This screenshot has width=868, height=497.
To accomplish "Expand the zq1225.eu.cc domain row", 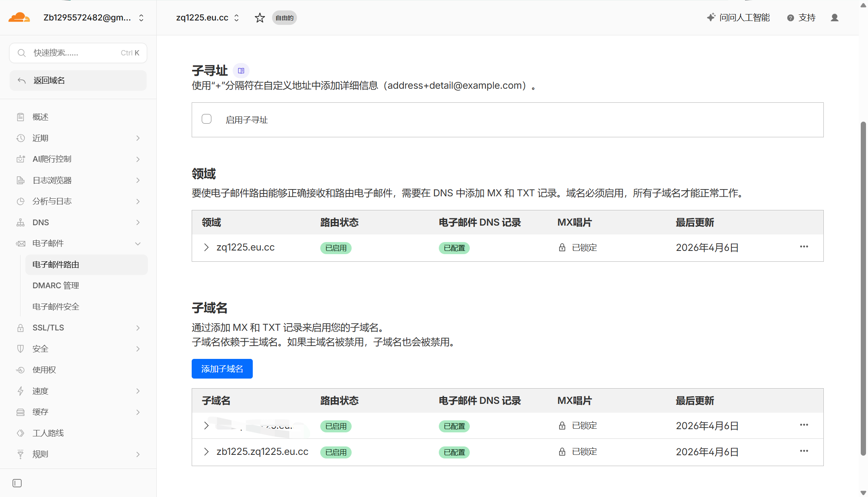I will 206,247.
